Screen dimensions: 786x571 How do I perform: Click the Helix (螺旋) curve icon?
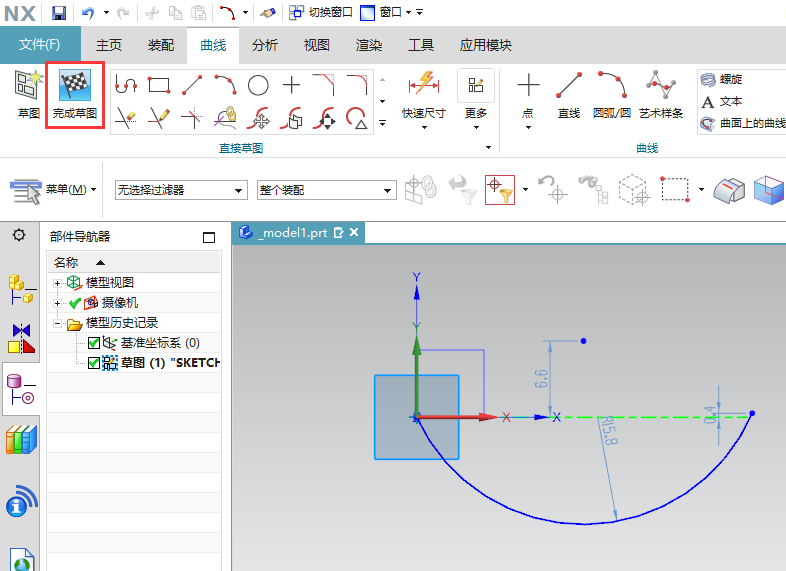pyautogui.click(x=708, y=80)
